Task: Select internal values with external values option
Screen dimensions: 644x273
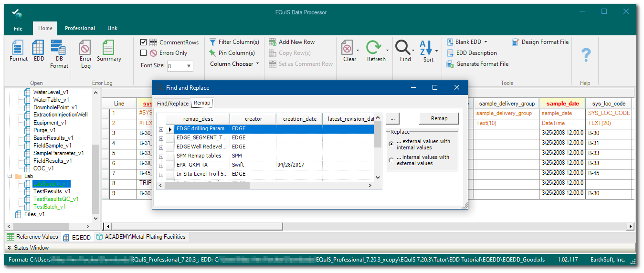Action: (x=391, y=160)
